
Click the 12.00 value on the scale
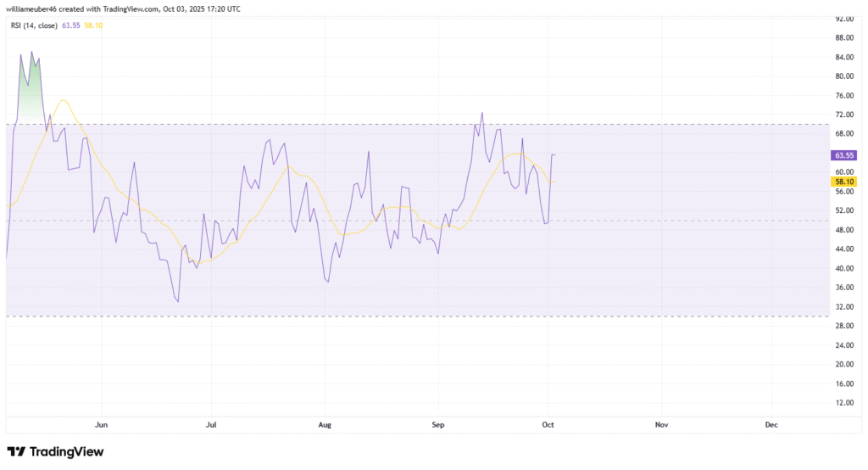click(843, 403)
